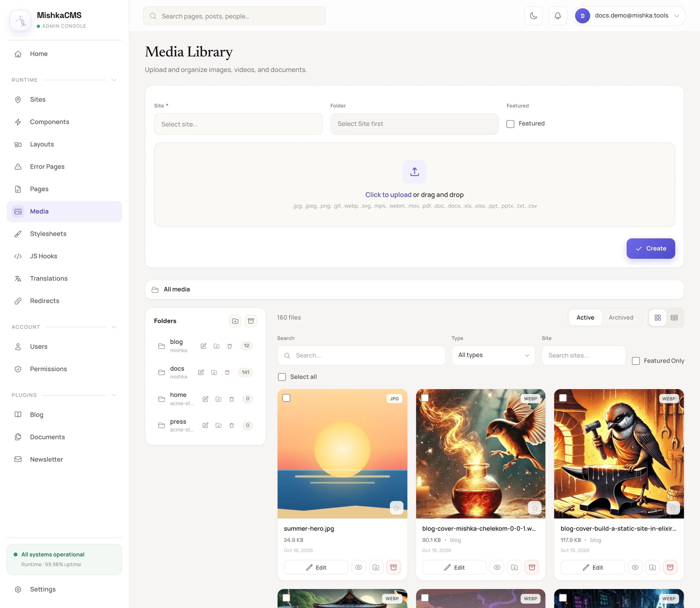Open the All media breadcrumb
The height and width of the screenshot is (608, 700).
point(177,289)
